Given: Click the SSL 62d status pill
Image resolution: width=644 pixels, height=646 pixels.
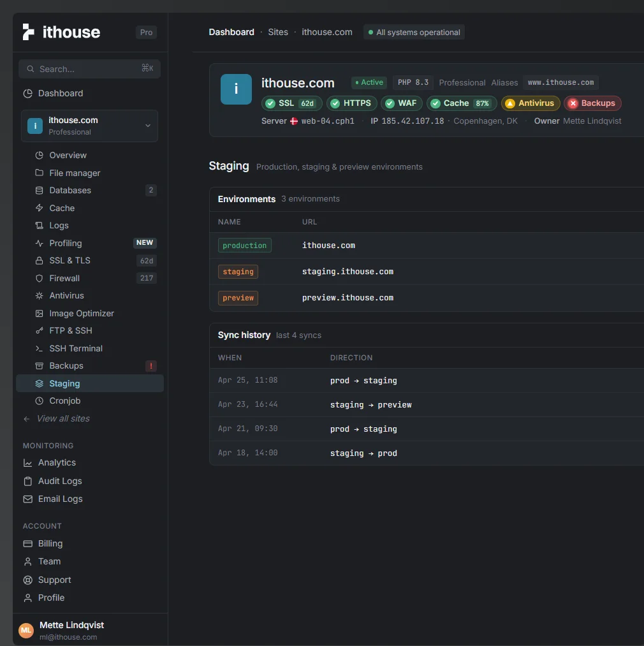Looking at the screenshot, I should [x=292, y=103].
